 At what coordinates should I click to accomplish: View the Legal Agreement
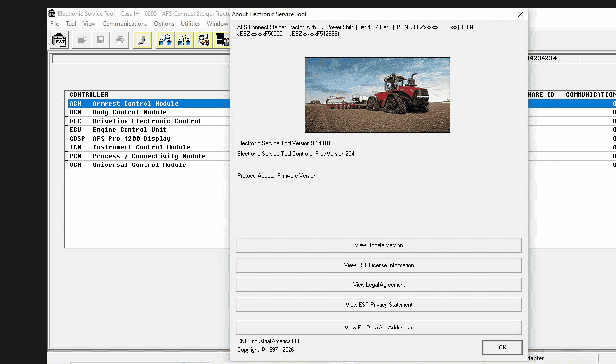[379, 285]
